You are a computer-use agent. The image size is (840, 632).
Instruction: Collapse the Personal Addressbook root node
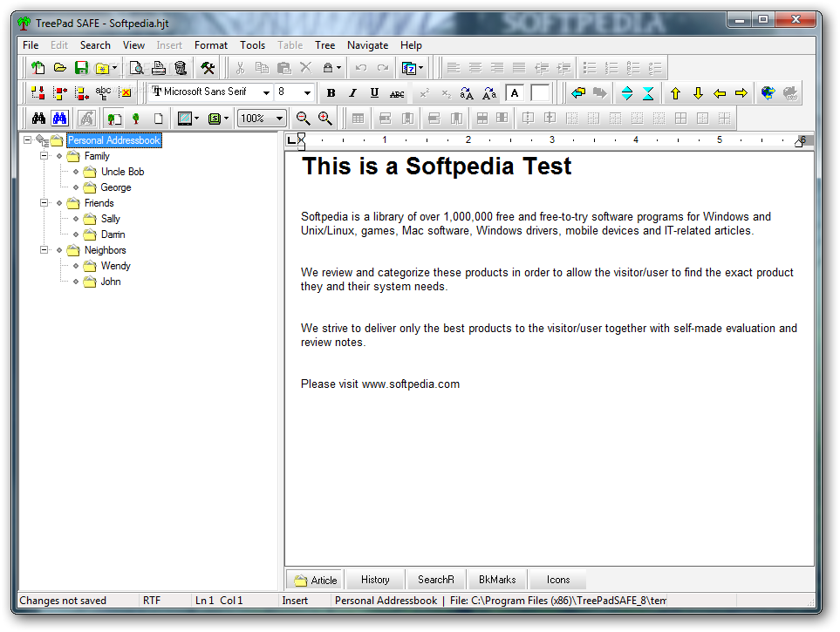coord(27,140)
